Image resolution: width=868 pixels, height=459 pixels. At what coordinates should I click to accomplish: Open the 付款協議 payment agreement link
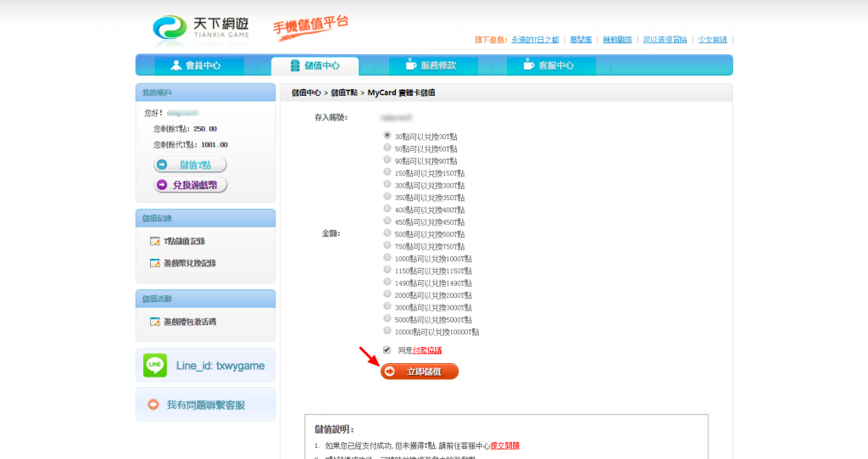pyautogui.click(x=427, y=350)
